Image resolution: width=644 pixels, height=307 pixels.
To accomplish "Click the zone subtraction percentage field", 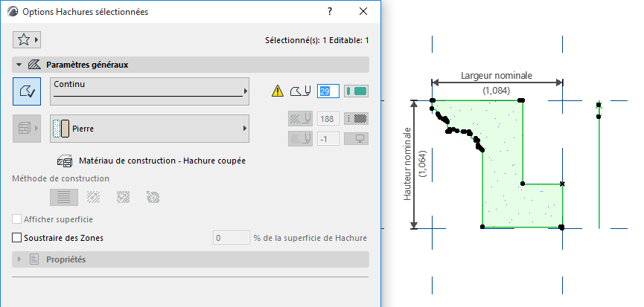I will click(x=231, y=238).
